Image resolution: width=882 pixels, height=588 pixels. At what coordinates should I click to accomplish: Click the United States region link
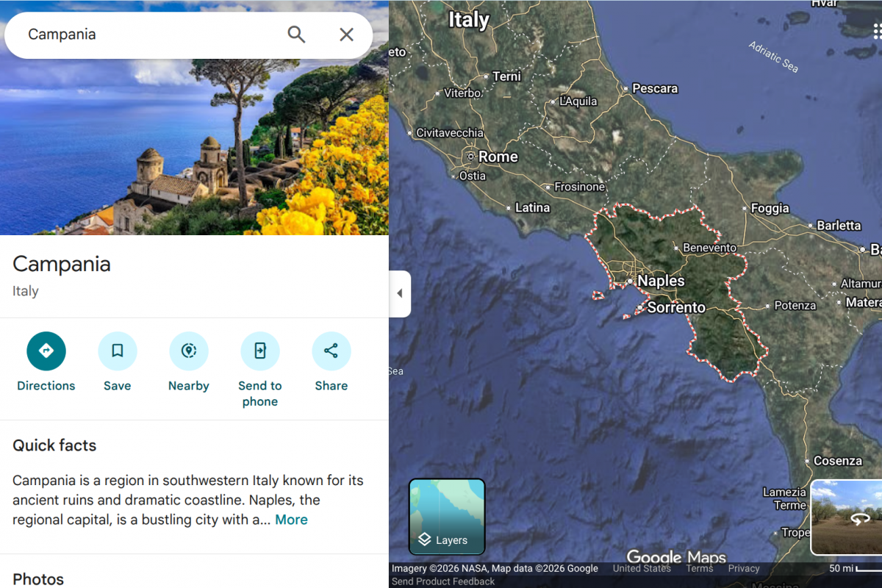coord(642,568)
